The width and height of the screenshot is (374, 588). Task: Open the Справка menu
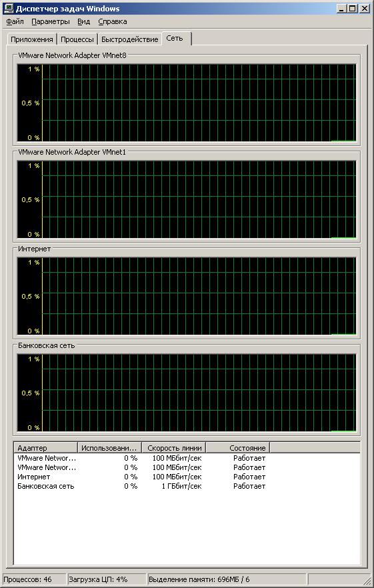tap(113, 22)
